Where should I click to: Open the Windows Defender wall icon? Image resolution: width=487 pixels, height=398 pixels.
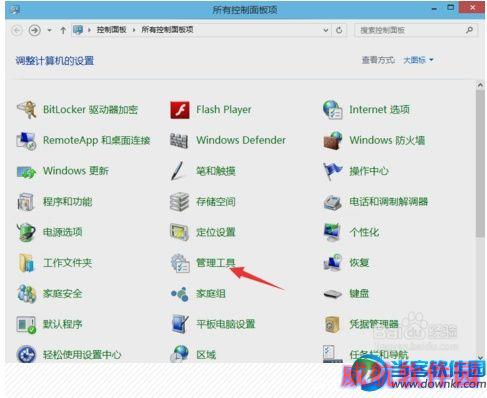point(179,140)
